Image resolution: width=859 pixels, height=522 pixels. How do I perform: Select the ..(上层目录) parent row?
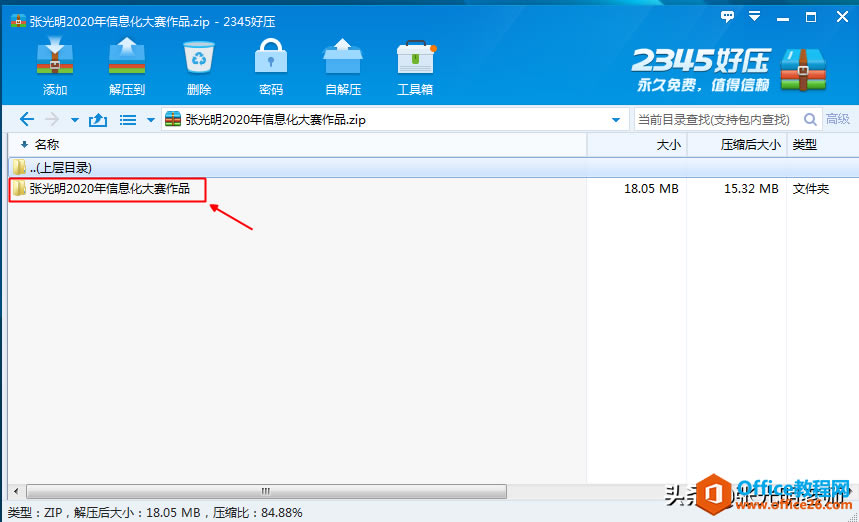click(433, 167)
